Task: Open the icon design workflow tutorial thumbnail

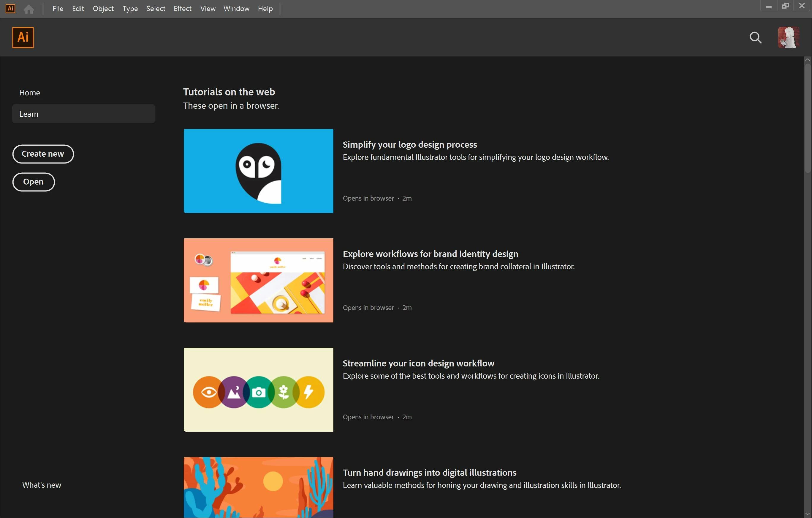Action: click(258, 389)
